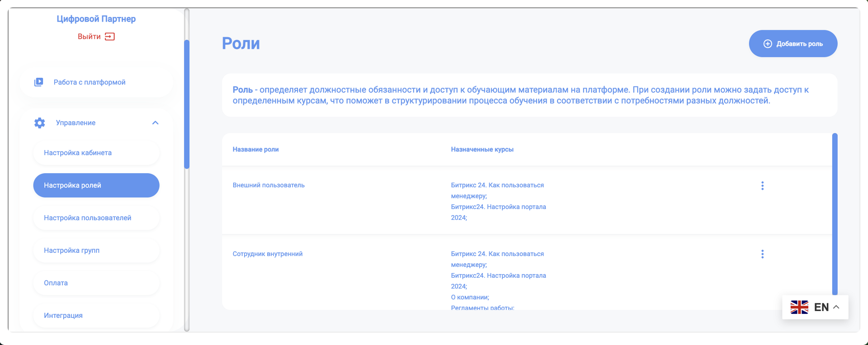This screenshot has width=868, height=345.
Task: Collapse the Управление section chevron
Action: point(155,123)
